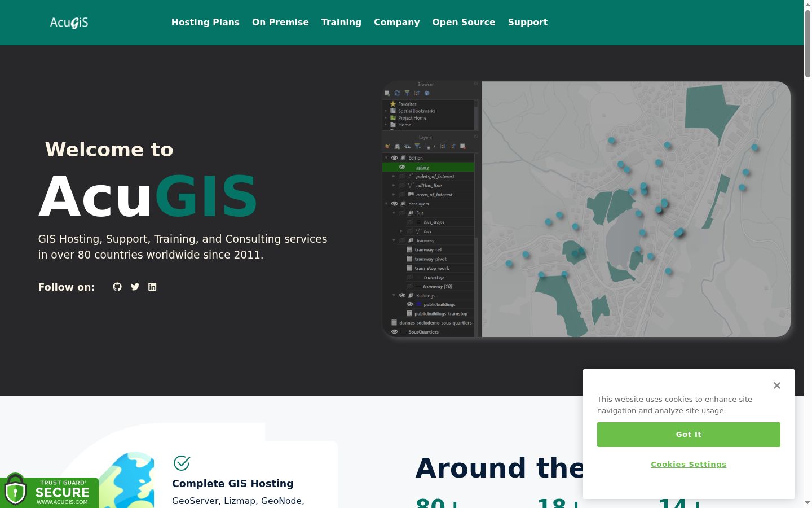Open the LinkedIn icon link
Screen dimensions: 812x508
coord(152,287)
